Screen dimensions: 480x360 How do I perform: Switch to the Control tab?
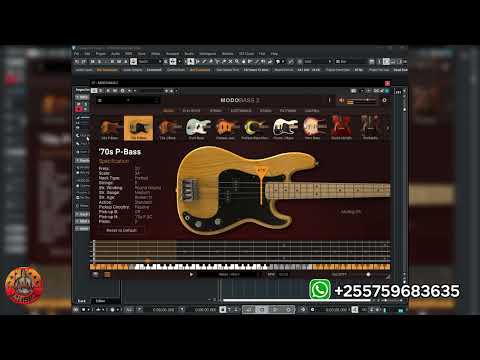pos(312,110)
